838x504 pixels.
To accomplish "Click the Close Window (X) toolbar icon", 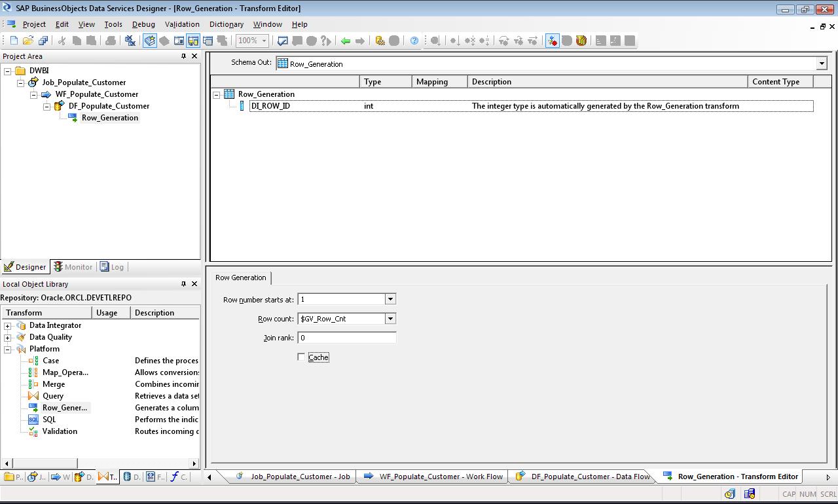I will tap(130, 41).
